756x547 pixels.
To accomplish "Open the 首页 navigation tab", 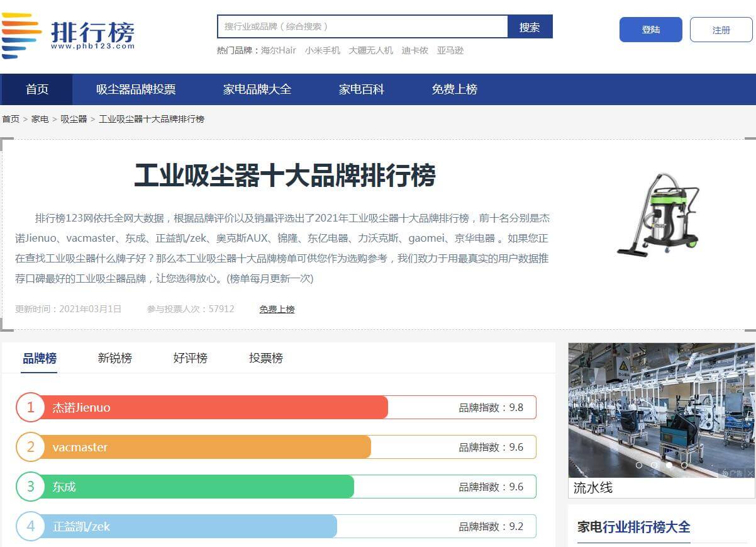I will point(37,89).
